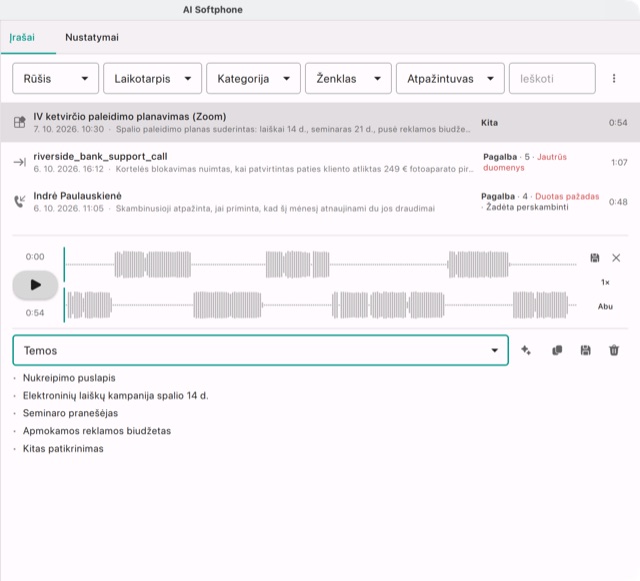This screenshot has height=581, width=640.
Task: Toggle the Abu channel selector
Action: coord(605,306)
